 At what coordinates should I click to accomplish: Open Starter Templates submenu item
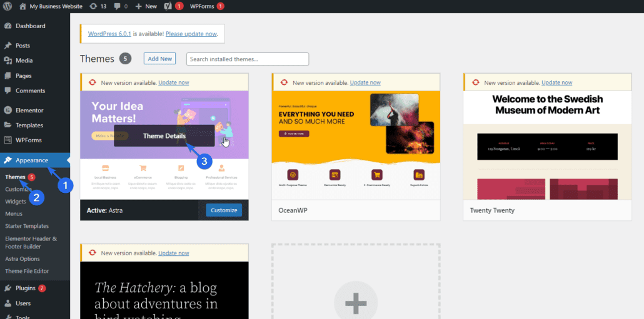[27, 226]
